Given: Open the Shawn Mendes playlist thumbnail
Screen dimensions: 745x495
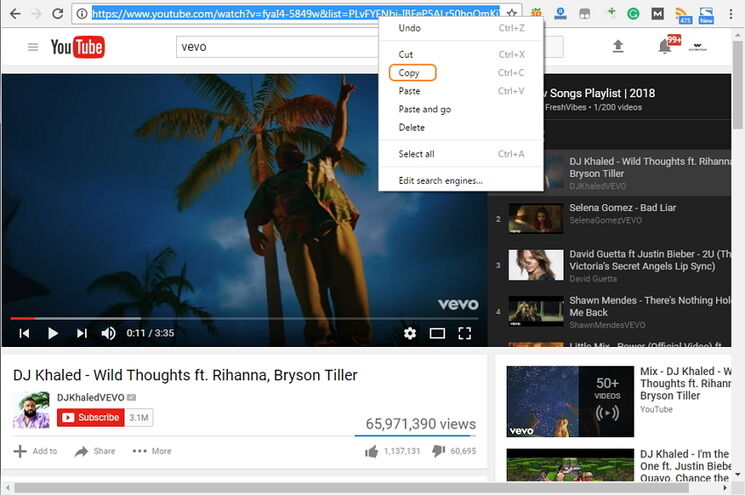Looking at the screenshot, I should click(x=536, y=312).
